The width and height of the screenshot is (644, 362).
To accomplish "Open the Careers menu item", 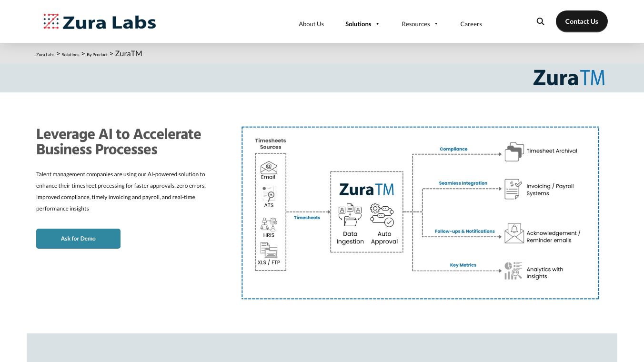I will (471, 24).
